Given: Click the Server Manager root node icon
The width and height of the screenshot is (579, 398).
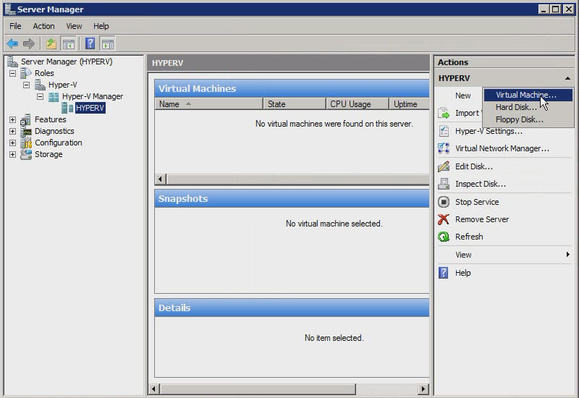Looking at the screenshot, I should pos(13,62).
